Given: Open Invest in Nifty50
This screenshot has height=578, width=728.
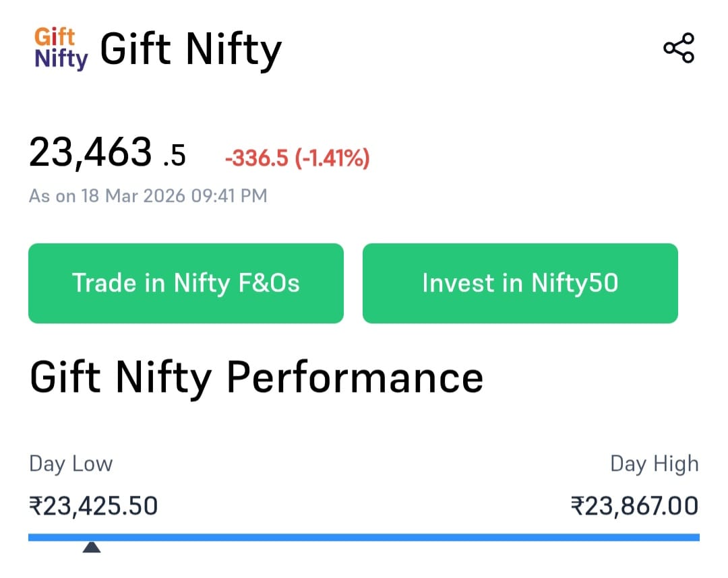Looking at the screenshot, I should [520, 283].
